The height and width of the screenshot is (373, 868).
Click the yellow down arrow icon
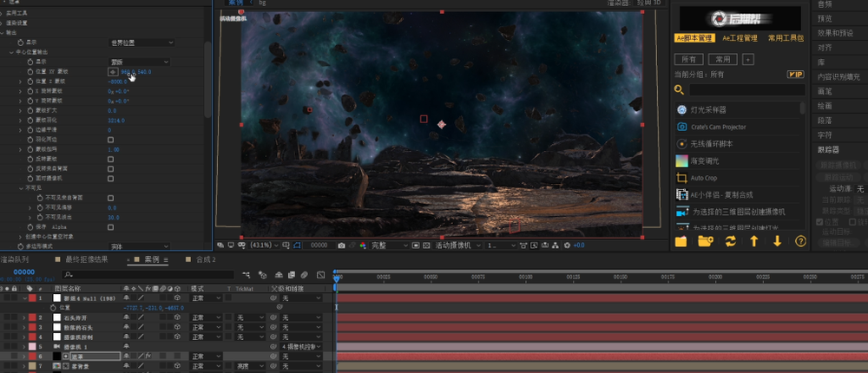tap(777, 241)
